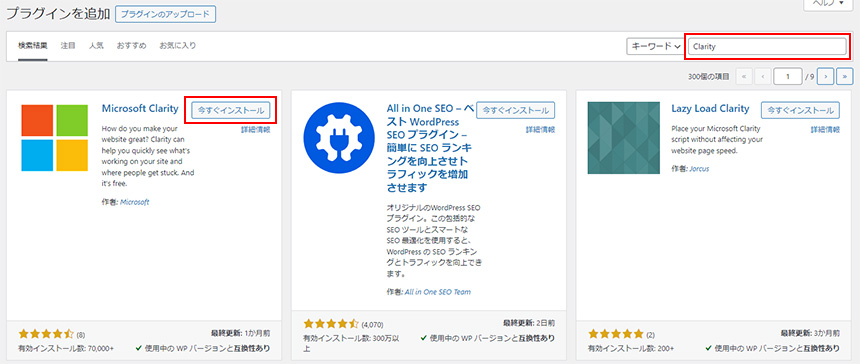Click the Lazy Load Clarity five-star rating

(x=615, y=333)
